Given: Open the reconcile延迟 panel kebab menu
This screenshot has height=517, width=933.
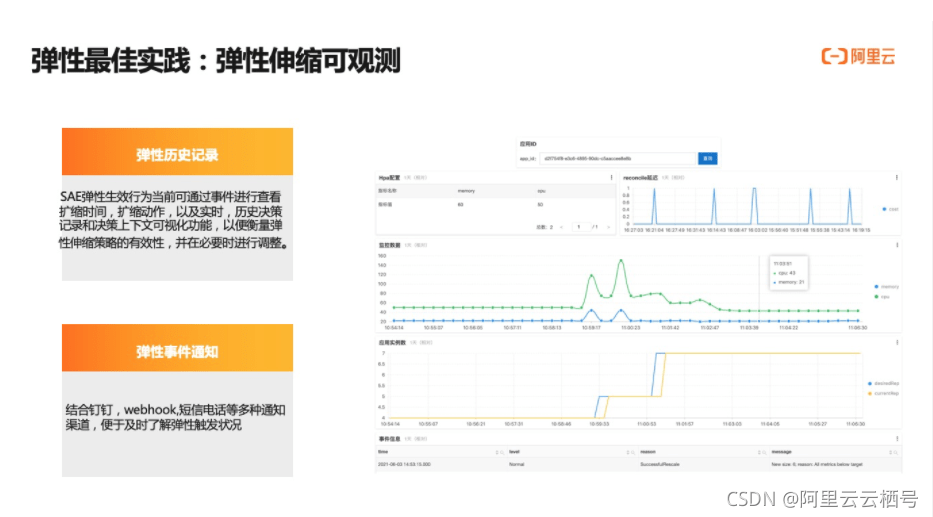Looking at the screenshot, I should [x=897, y=177].
